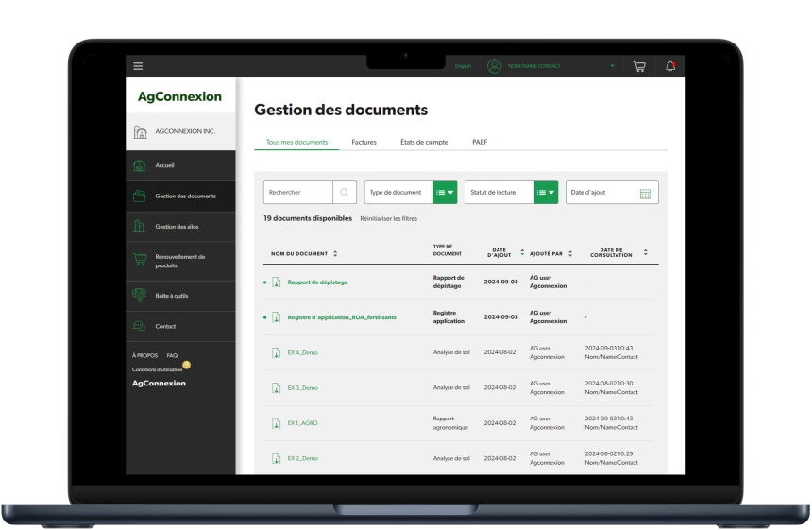Open Registre d'application_ROA_fertilisants document link
This screenshot has height=530, width=812.
tap(341, 317)
